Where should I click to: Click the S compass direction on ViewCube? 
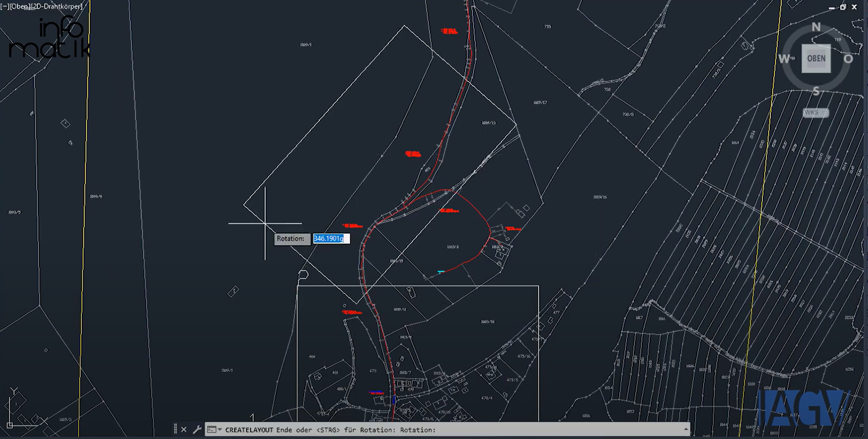(x=816, y=91)
